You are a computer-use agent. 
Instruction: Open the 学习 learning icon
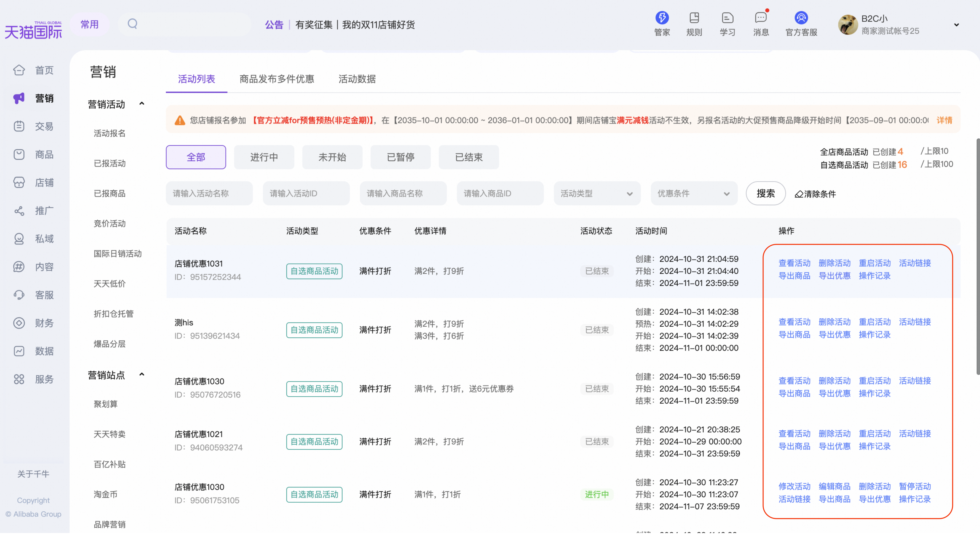click(x=727, y=17)
